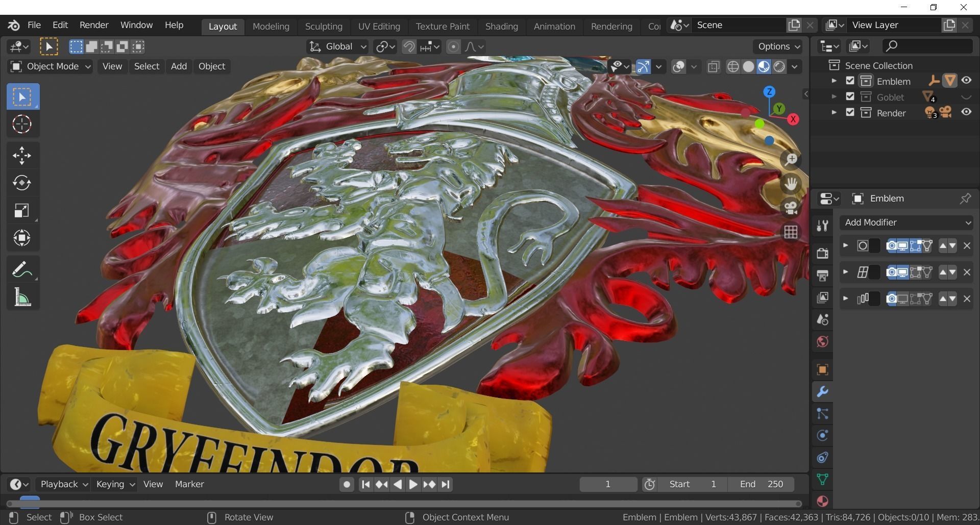Open the Particles properties tab
Image resolution: width=980 pixels, height=525 pixels.
click(x=822, y=414)
